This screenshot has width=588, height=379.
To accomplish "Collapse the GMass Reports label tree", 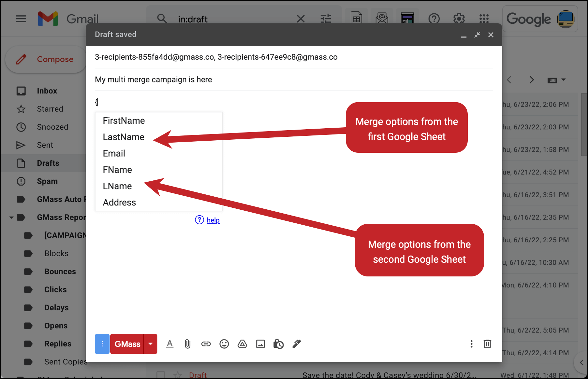I will pos(11,217).
